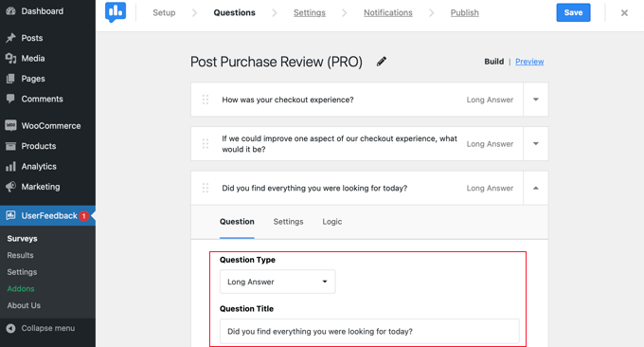The image size is (644, 347).
Task: Expand the improve one aspect question
Action: pos(536,144)
